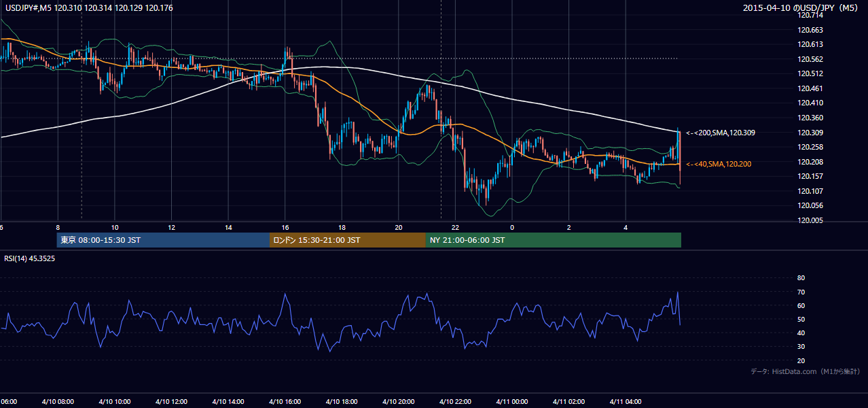Click RSI scale level 30

(801, 347)
